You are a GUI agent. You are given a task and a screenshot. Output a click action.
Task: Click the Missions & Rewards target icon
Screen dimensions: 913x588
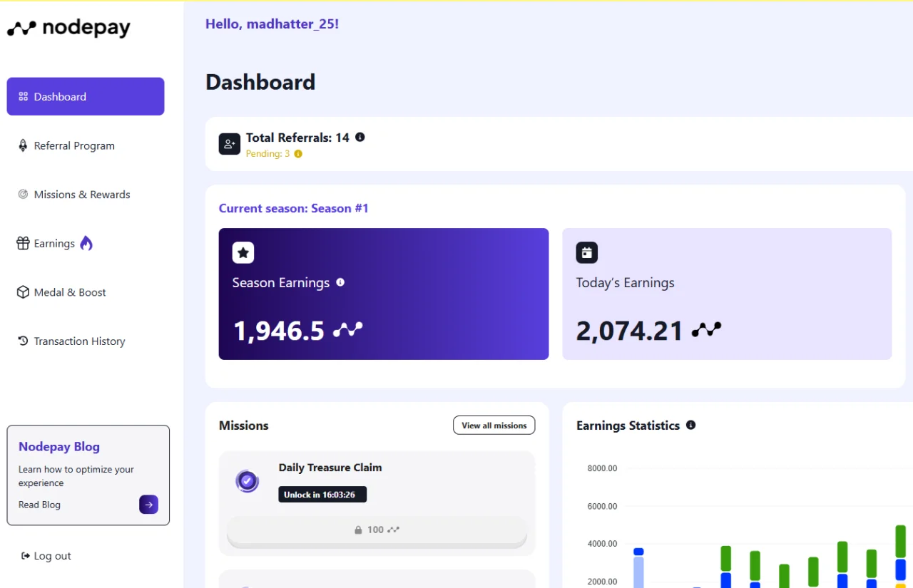coord(23,194)
